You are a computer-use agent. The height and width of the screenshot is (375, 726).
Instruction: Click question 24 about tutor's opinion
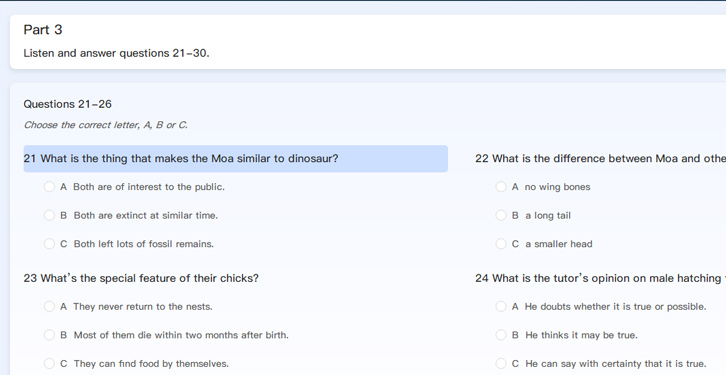point(600,278)
